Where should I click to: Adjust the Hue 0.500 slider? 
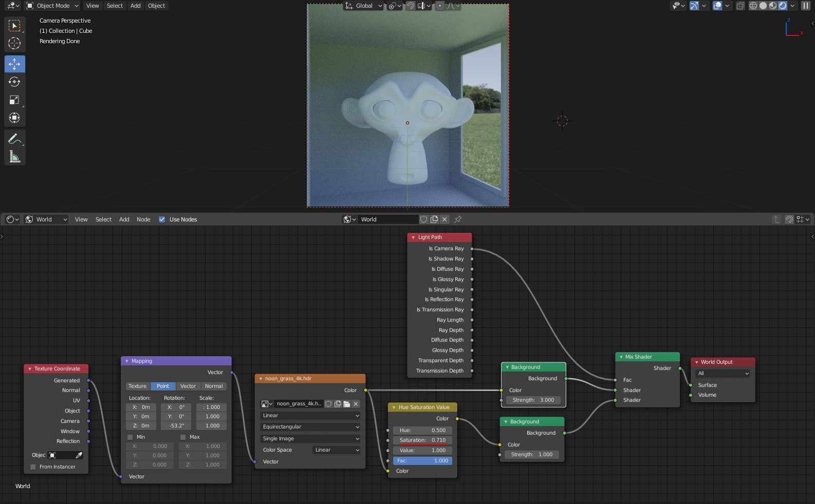422,431
